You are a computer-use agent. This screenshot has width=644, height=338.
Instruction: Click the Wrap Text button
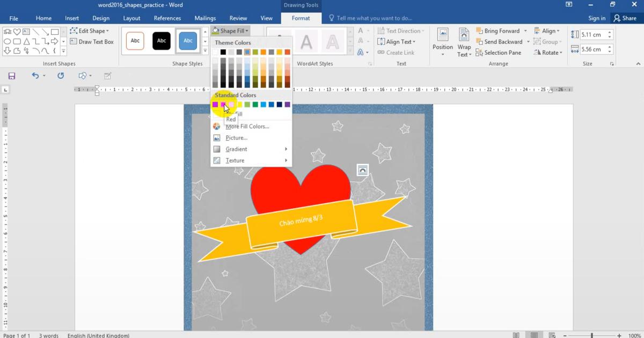tap(464, 43)
